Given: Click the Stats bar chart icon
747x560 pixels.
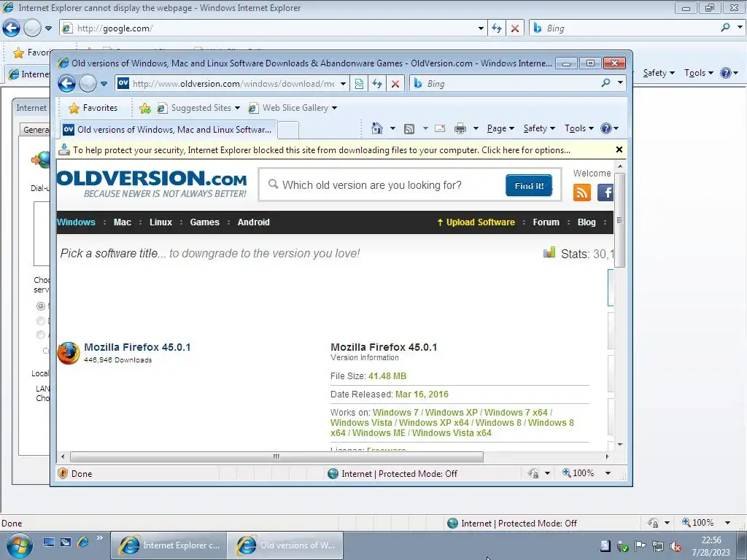Looking at the screenshot, I should [549, 252].
